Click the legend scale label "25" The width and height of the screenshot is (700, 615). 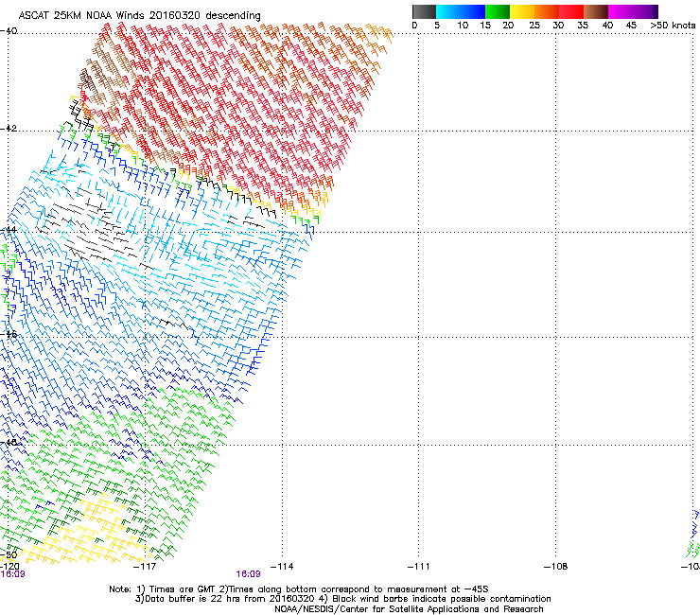point(534,26)
